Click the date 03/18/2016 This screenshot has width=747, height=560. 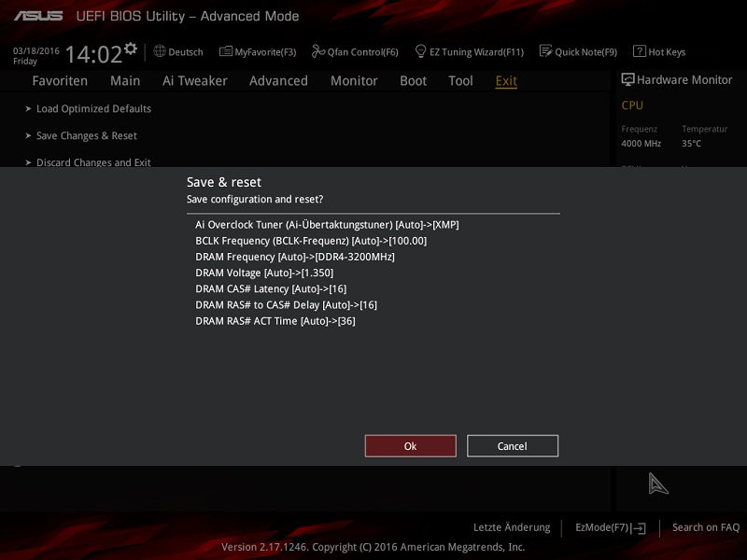[x=36, y=51]
